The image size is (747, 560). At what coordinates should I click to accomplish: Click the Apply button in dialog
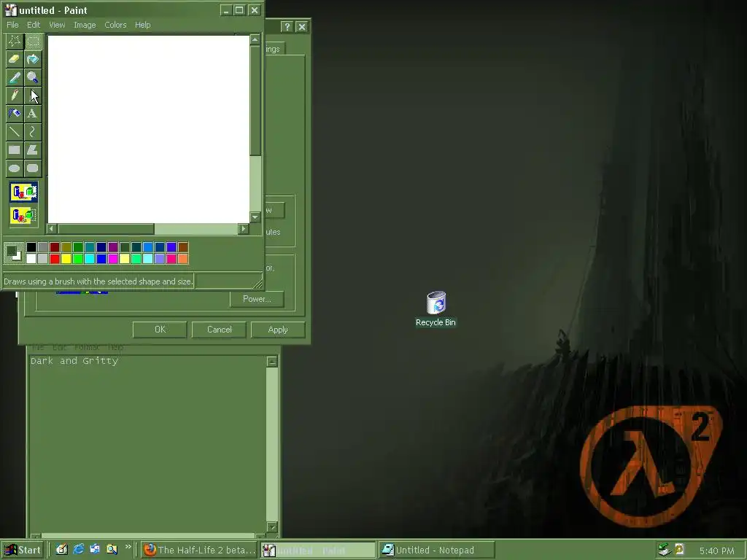pos(278,330)
